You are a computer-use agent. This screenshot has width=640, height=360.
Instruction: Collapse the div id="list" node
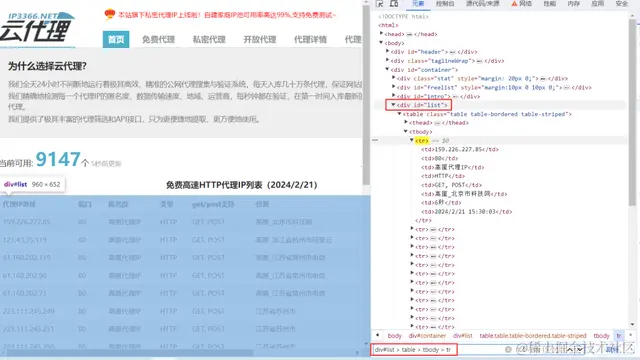[393, 105]
